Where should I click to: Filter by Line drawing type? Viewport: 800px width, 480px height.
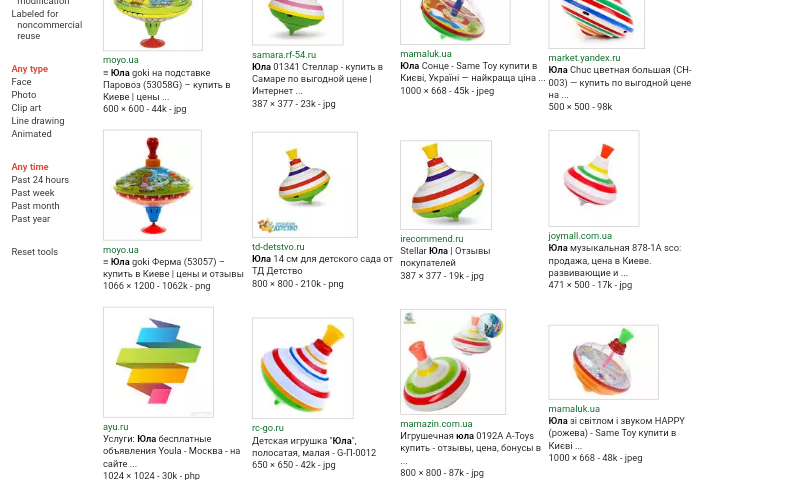coord(38,121)
